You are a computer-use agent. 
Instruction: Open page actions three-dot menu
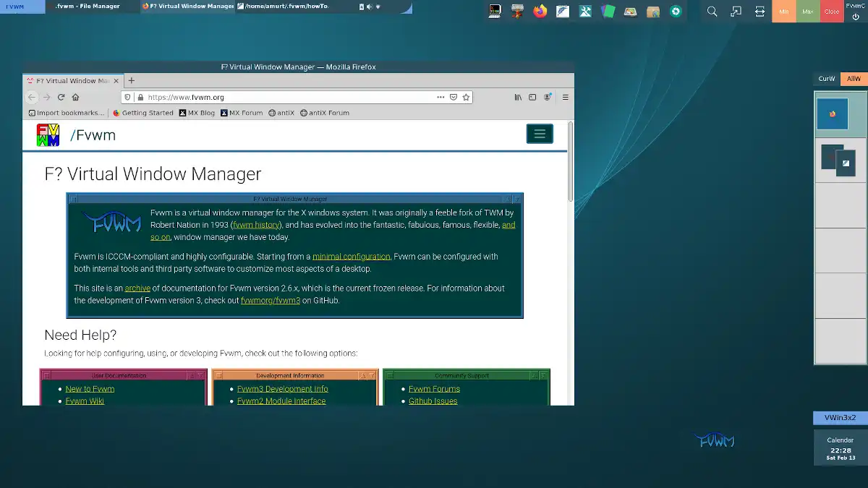tap(441, 97)
